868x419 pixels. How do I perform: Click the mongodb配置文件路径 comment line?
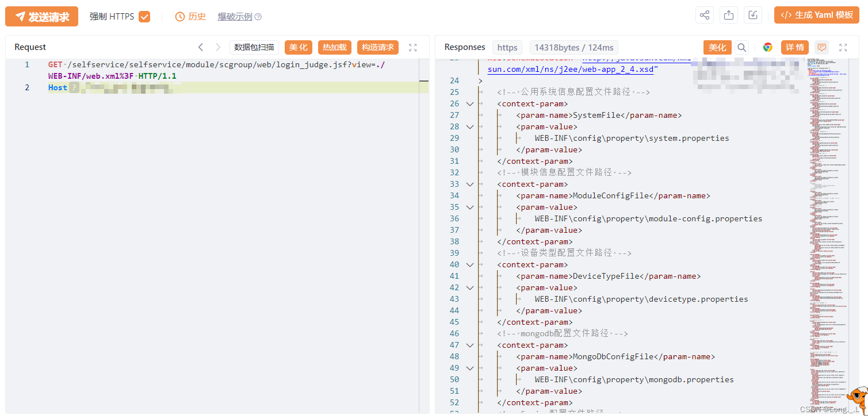pos(563,333)
